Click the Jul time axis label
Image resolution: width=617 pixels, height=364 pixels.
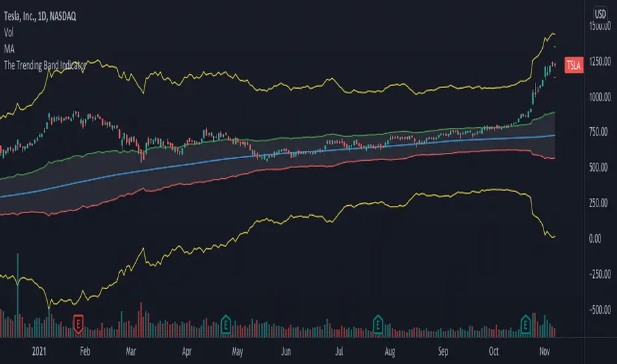coord(339,351)
